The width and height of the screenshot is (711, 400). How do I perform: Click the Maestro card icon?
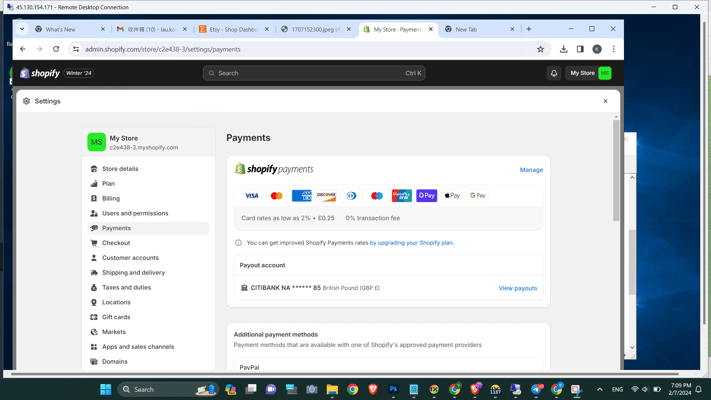tap(377, 196)
